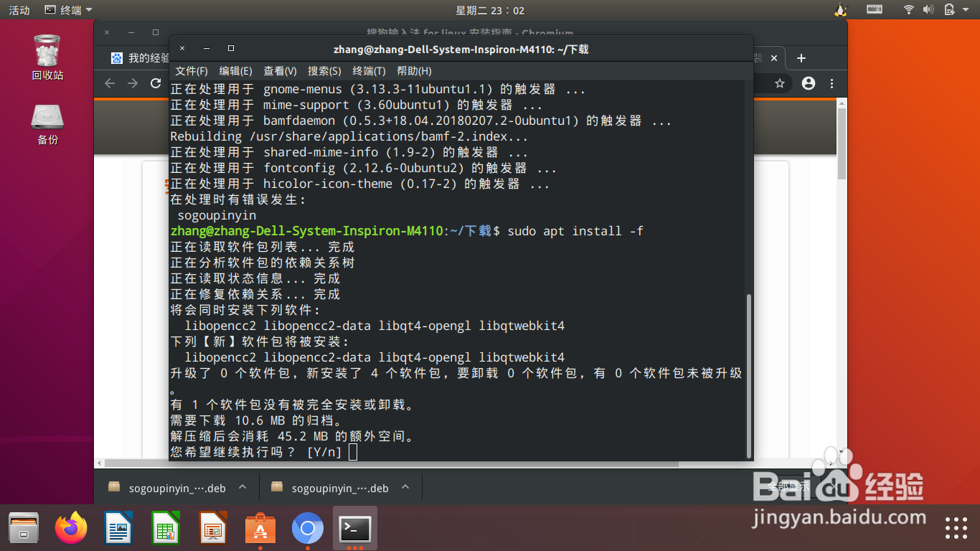Start LibreOffice Impress from the dock

coord(212,528)
